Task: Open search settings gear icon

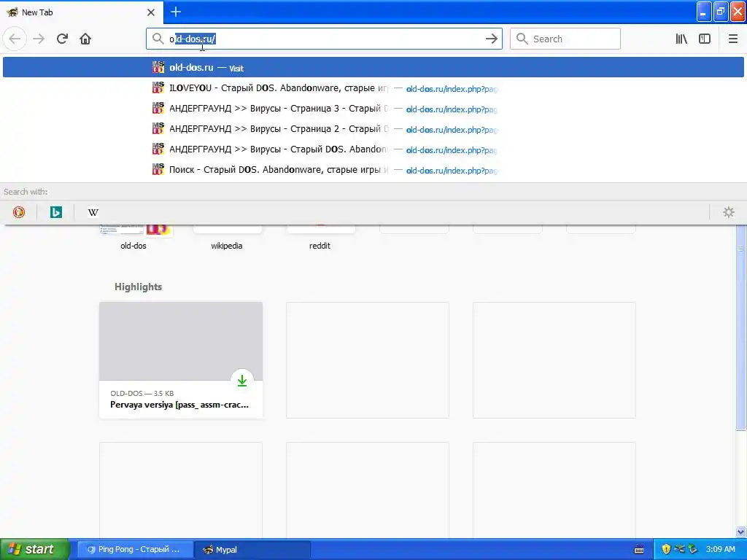Action: click(729, 212)
